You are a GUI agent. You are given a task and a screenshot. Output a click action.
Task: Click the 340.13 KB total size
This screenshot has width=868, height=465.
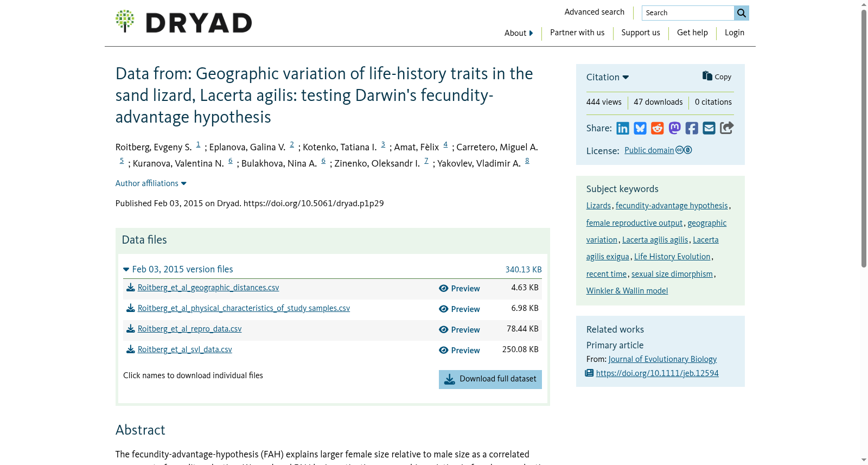[524, 270]
